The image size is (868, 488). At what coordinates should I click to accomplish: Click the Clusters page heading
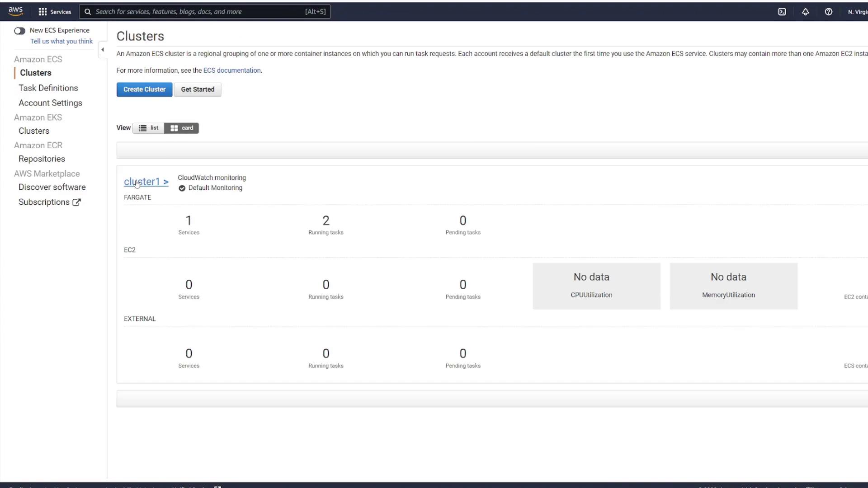(x=140, y=36)
